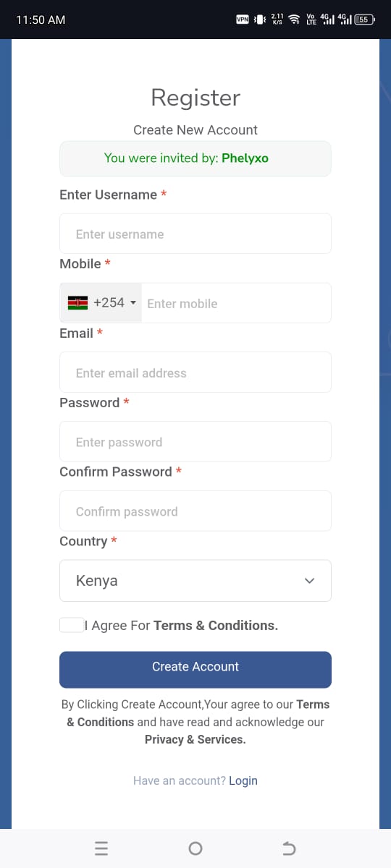
Task: Tap the chevron in Country field
Action: tap(310, 581)
